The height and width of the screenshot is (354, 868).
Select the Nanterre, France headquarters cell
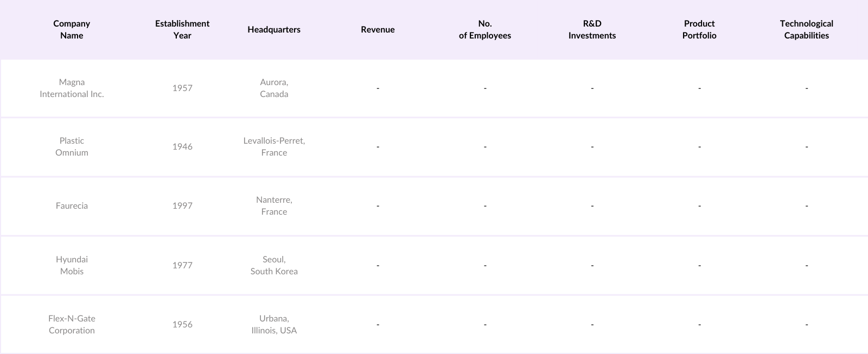274,205
